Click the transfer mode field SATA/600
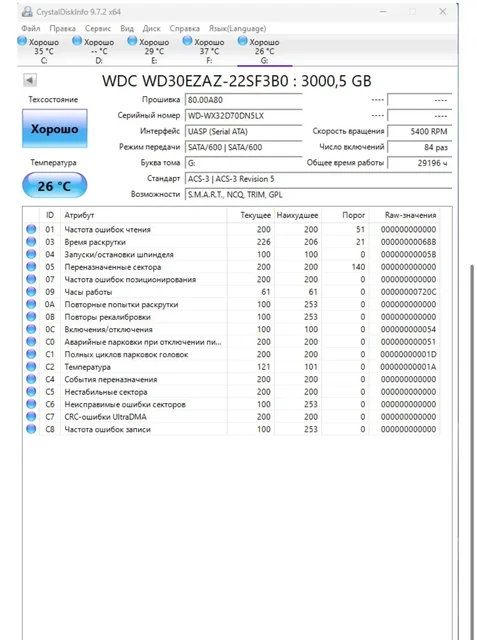This screenshot has height=640, width=477. (243, 147)
